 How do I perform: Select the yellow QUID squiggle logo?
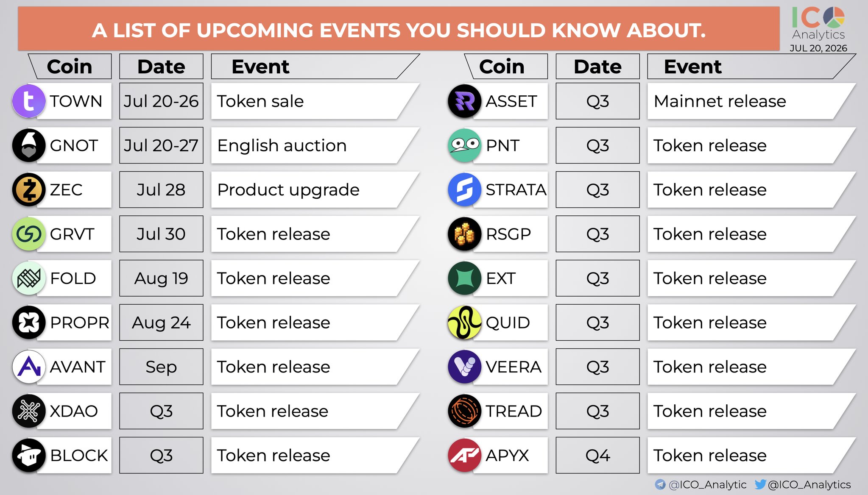(x=465, y=323)
